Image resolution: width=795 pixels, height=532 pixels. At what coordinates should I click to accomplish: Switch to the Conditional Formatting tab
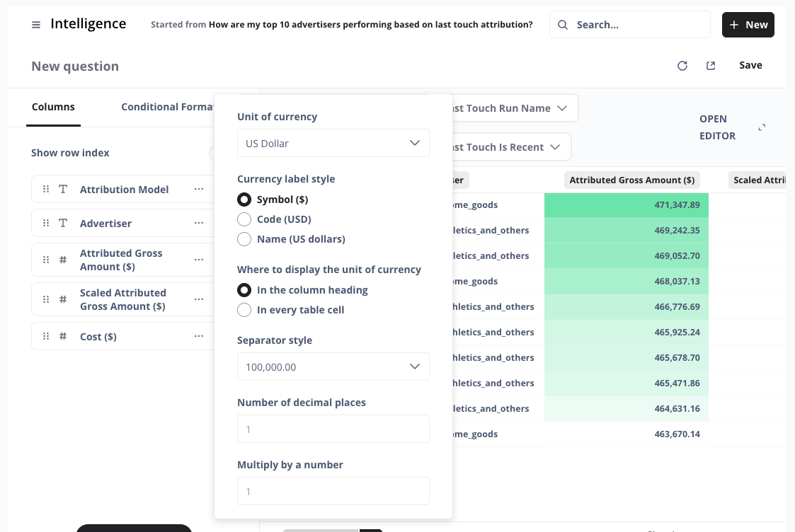coord(168,108)
